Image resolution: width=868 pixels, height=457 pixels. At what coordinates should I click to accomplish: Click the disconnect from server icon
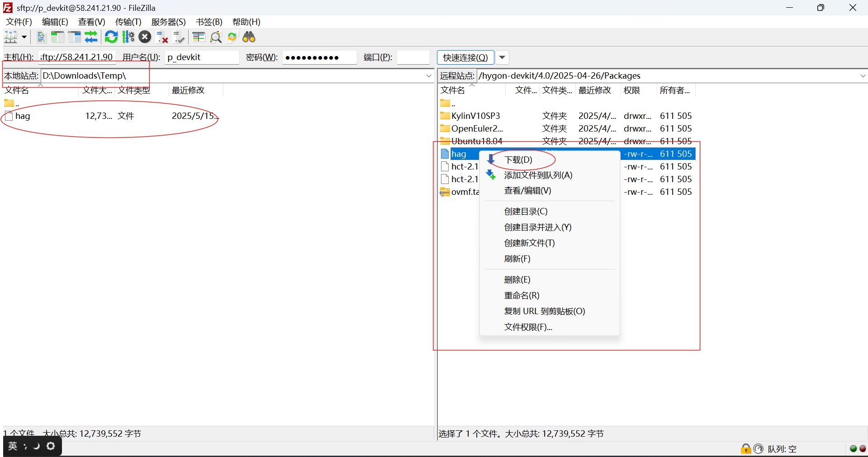162,37
